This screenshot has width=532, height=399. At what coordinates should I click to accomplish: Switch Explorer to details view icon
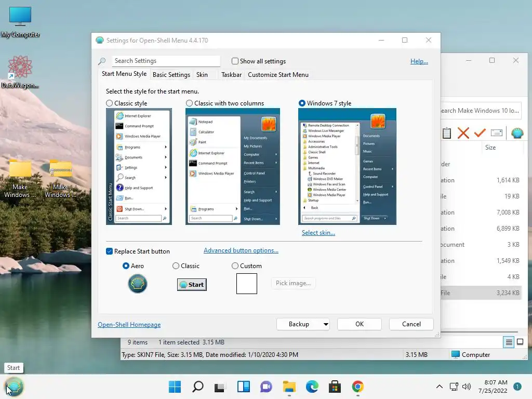[509, 342]
